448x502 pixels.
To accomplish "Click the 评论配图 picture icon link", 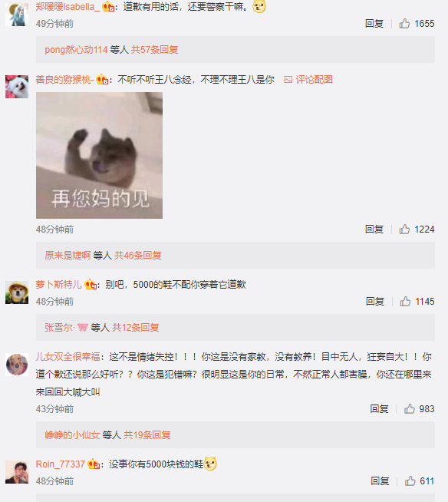I will pyautogui.click(x=308, y=79).
